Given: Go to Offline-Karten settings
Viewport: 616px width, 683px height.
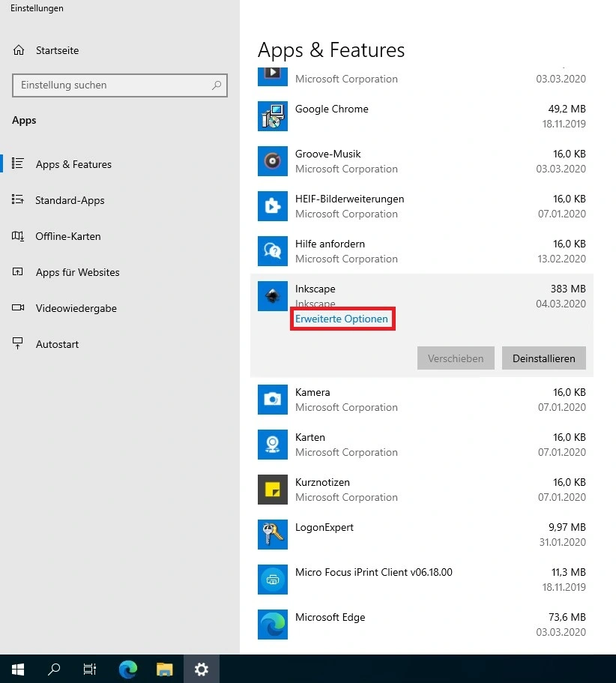Looking at the screenshot, I should click(x=67, y=236).
